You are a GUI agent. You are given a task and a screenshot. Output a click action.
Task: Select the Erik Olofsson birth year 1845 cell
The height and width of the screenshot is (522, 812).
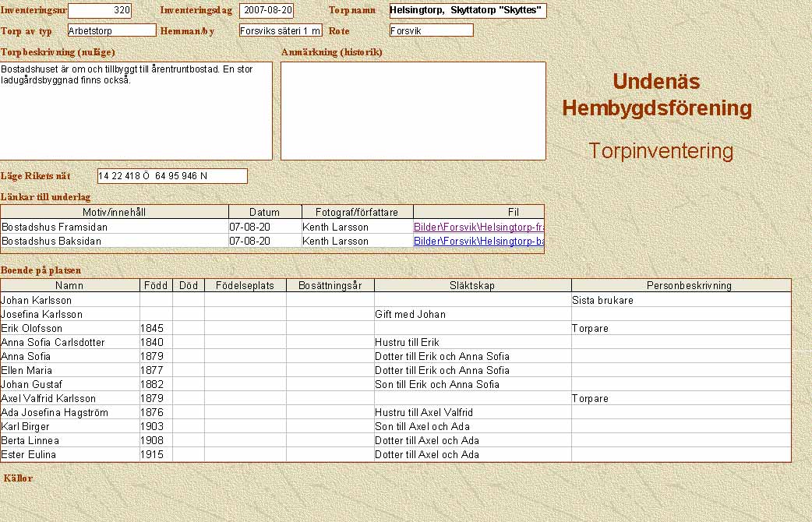point(156,328)
